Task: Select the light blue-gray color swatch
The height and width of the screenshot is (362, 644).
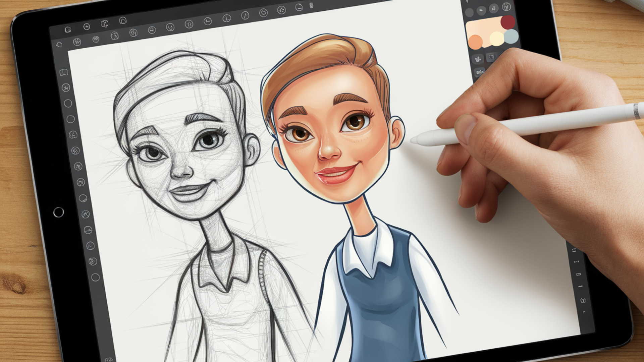Action: [512, 36]
